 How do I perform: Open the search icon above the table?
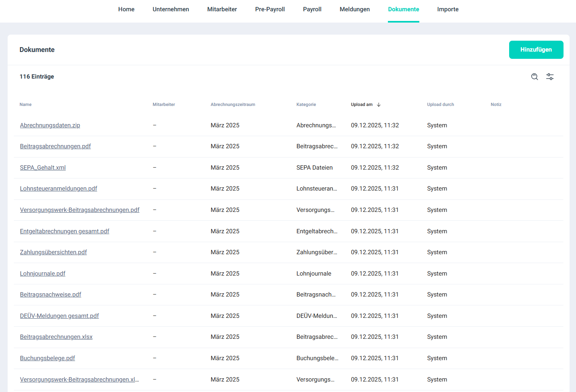(x=535, y=77)
